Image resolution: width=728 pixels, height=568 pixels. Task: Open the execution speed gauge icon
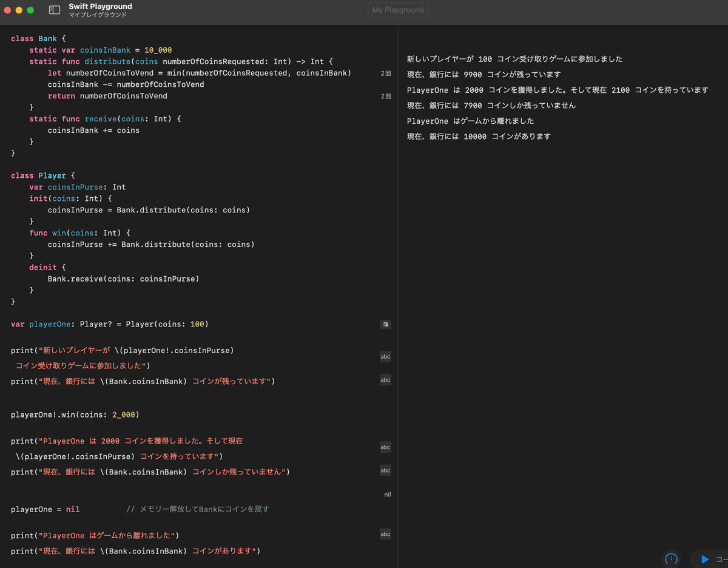[x=671, y=559]
